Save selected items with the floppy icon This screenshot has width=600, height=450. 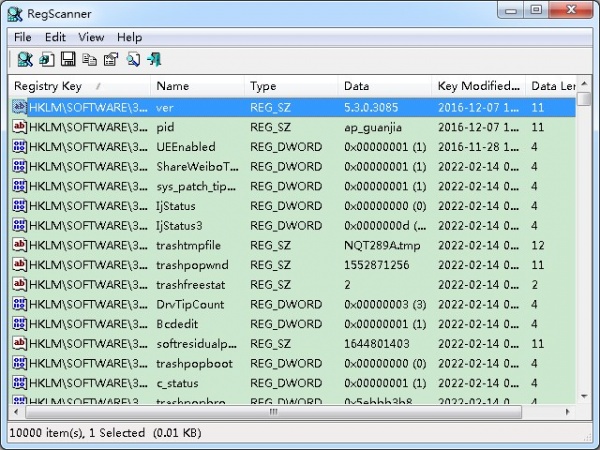[68, 60]
